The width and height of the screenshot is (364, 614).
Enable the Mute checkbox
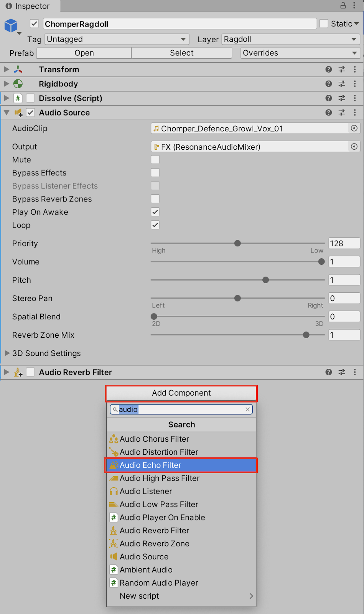click(155, 160)
